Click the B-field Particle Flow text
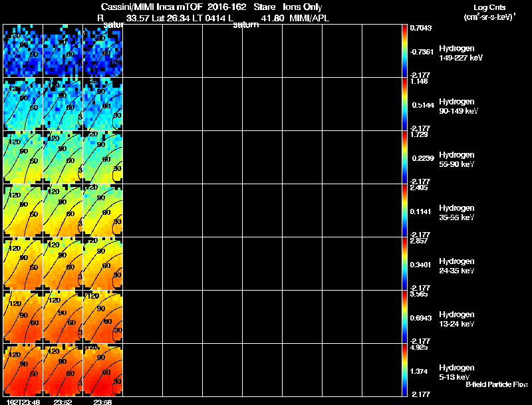Image resolution: width=532 pixels, height=405 pixels. tap(497, 384)
